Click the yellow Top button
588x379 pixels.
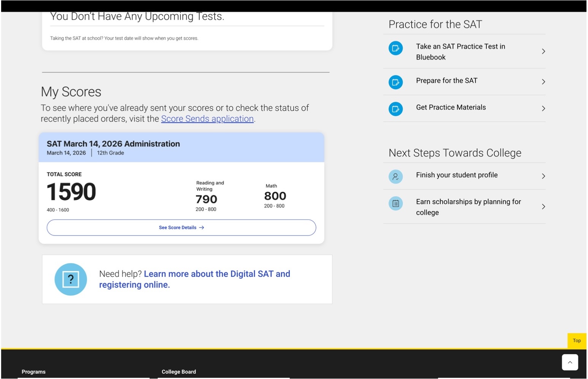[577, 341]
